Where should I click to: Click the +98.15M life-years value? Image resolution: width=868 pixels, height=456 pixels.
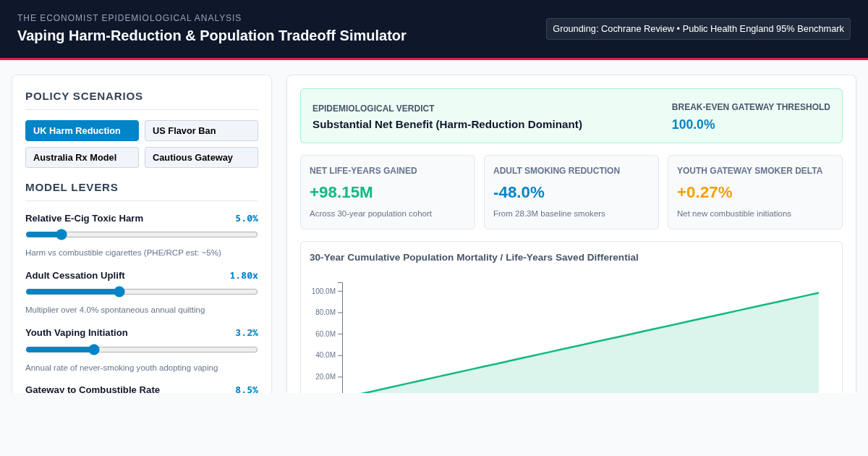tap(341, 193)
